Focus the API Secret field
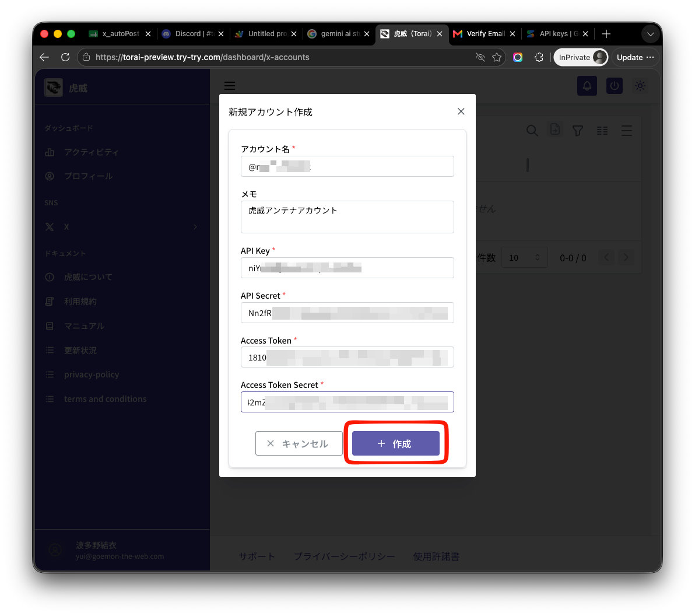The height and width of the screenshot is (616, 695). tap(347, 313)
